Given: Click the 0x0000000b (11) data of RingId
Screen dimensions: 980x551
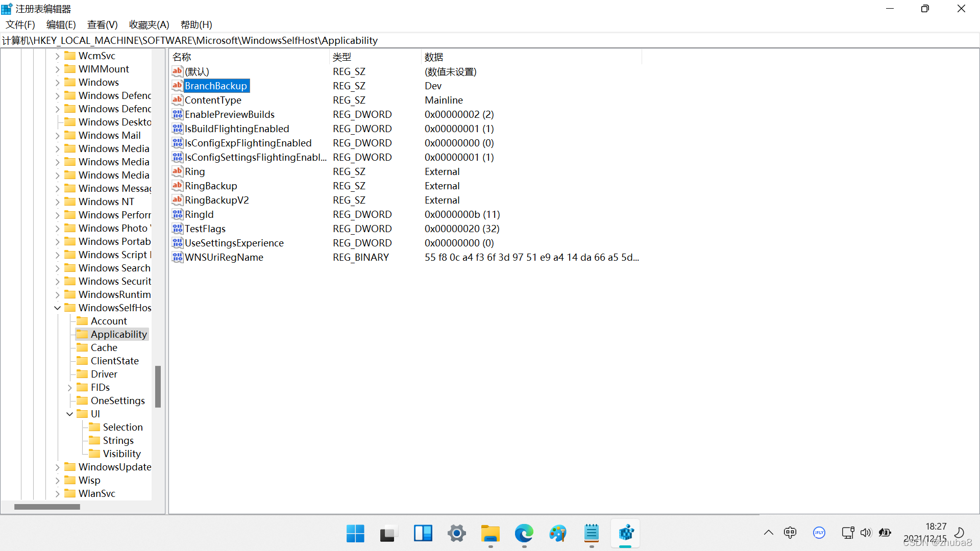Looking at the screenshot, I should coord(462,214).
